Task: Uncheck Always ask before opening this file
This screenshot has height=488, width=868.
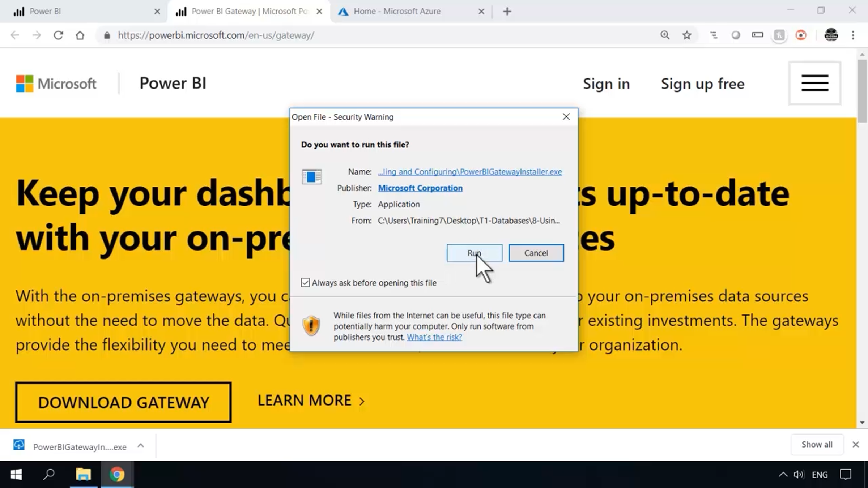Action: tap(305, 283)
